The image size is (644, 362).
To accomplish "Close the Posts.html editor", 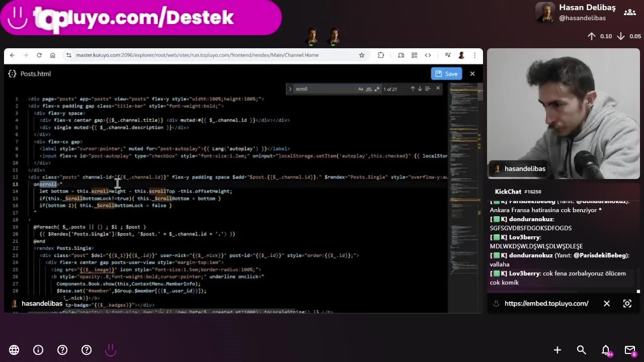I will 472,74.
